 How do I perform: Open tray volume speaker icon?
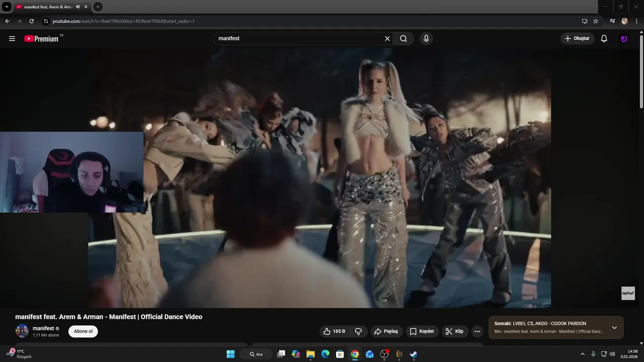coord(612,354)
